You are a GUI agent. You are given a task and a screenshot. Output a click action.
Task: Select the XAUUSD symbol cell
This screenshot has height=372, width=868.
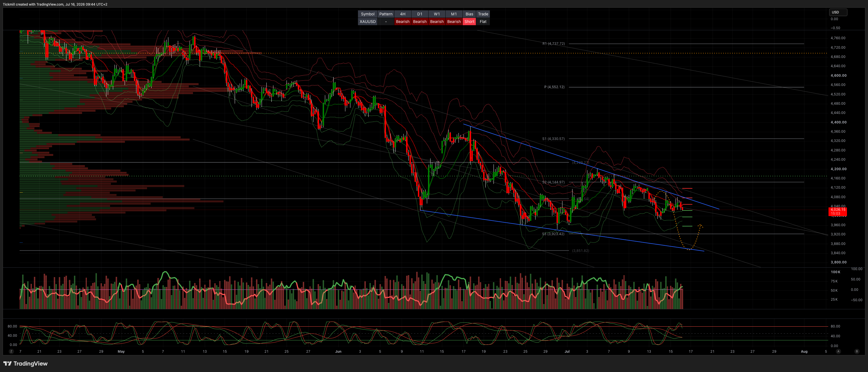[x=368, y=22]
